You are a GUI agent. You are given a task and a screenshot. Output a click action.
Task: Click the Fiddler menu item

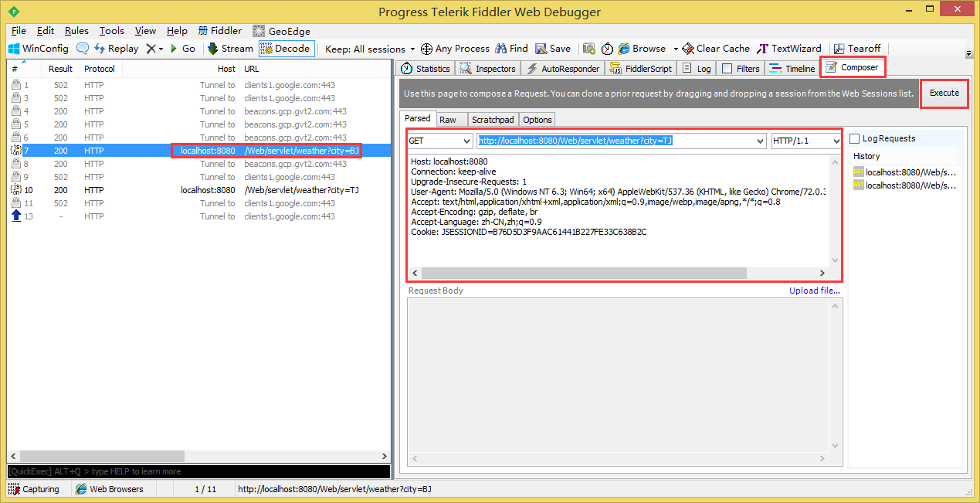[220, 31]
